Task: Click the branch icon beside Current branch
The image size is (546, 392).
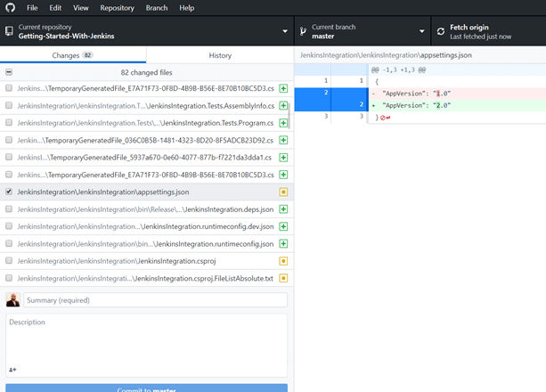Action: [303, 31]
